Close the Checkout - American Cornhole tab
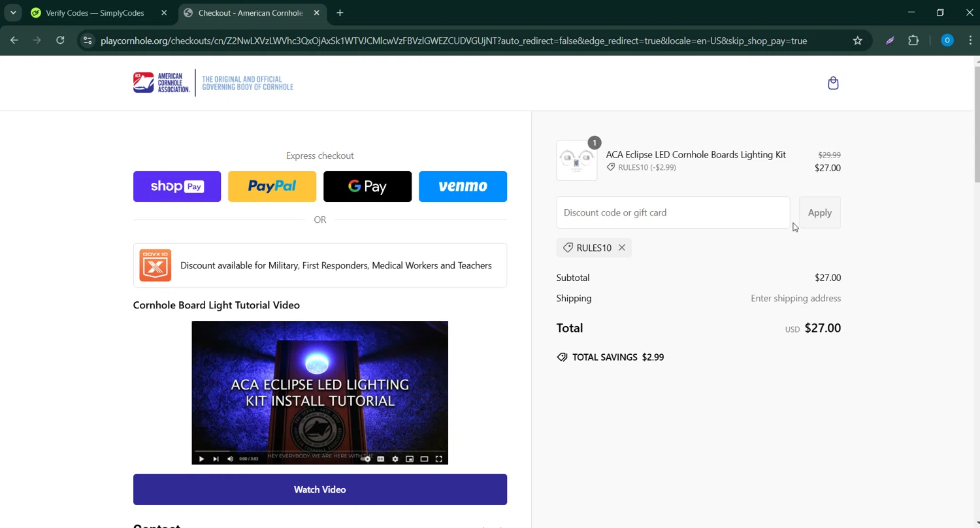 coord(317,12)
